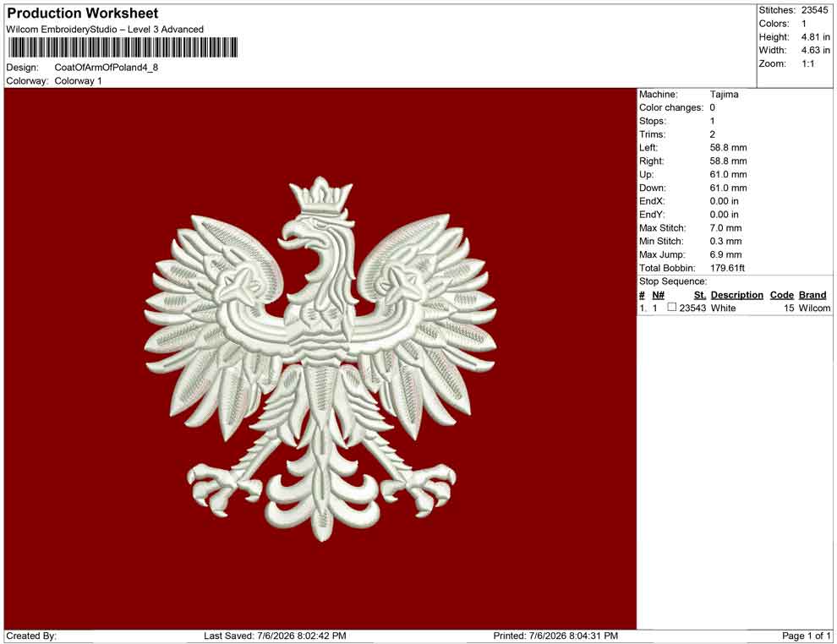The image size is (837, 644).
Task: Click design name 'CoatOfArmOfPoland4_8'
Action: 107,68
